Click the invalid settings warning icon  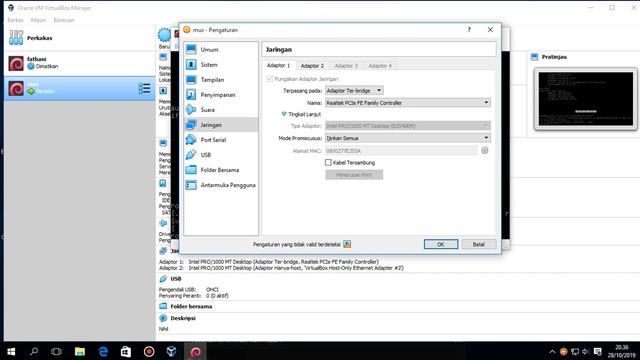click(x=347, y=244)
